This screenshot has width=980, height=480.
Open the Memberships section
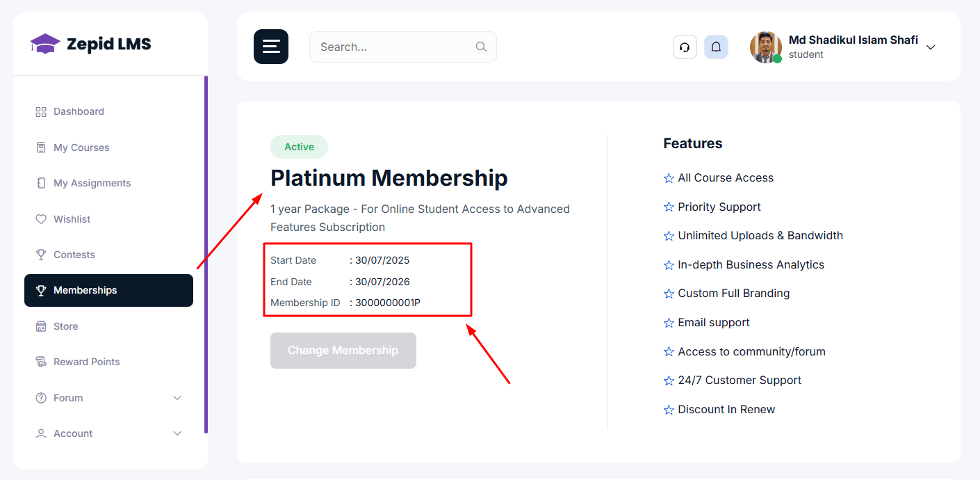pyautogui.click(x=85, y=290)
